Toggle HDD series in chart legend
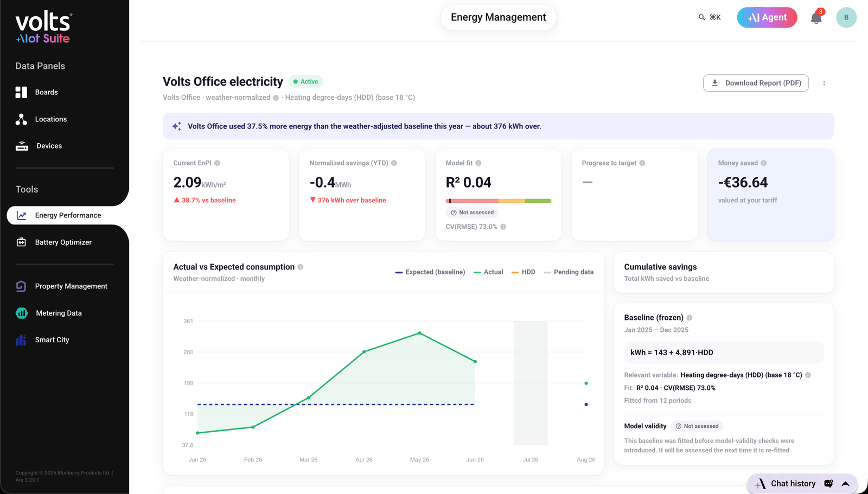 [524, 272]
